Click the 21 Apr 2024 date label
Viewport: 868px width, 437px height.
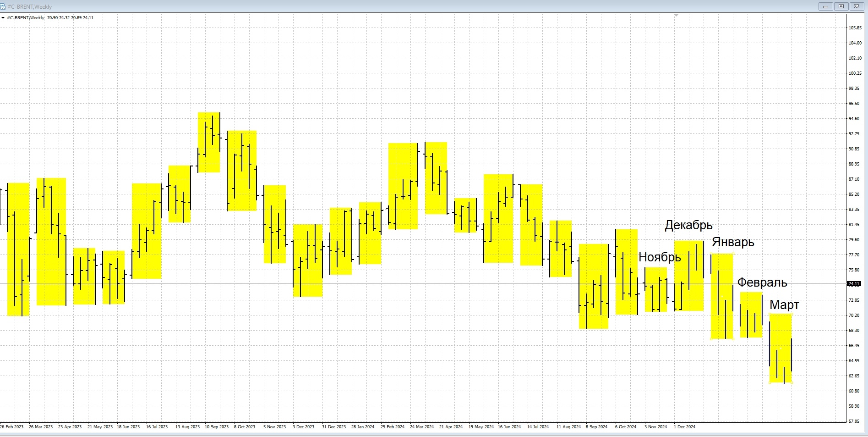point(451,427)
